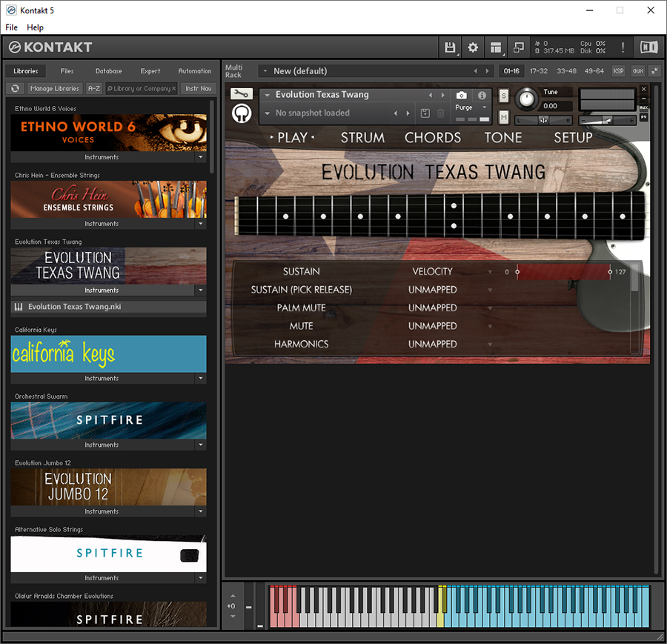This screenshot has height=644, width=667.
Task: Show rack page 33-48
Action: 567,71
